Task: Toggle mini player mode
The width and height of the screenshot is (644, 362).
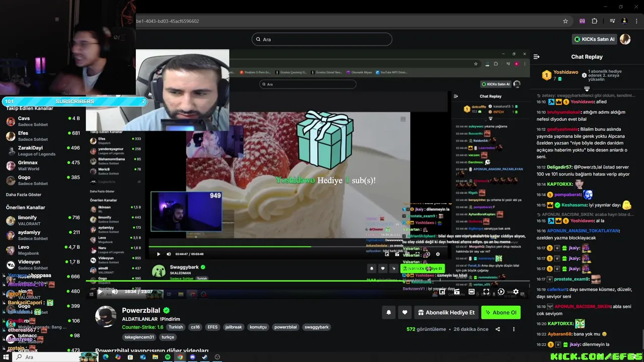Action: click(x=442, y=292)
